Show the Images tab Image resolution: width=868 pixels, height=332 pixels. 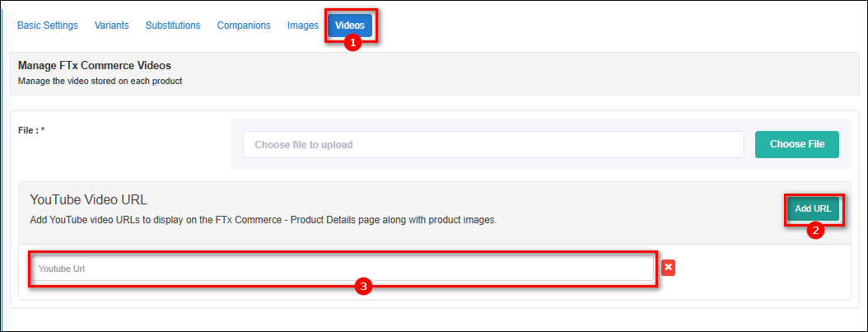[303, 26]
